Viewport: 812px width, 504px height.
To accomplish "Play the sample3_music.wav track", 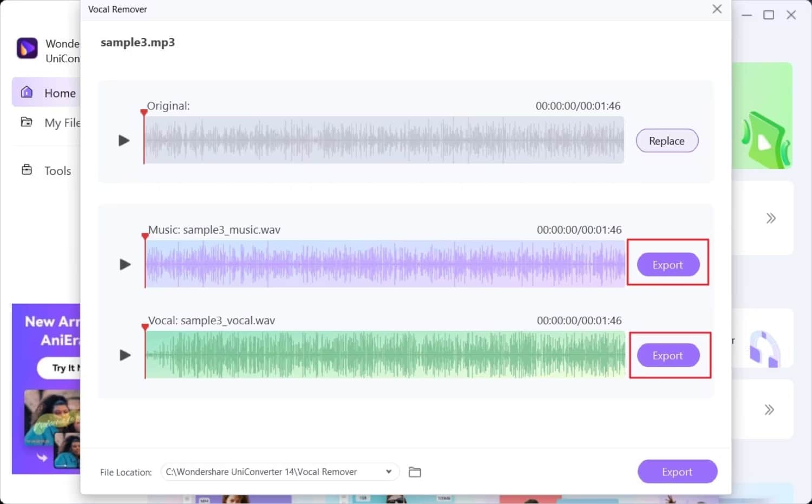I will click(x=125, y=264).
